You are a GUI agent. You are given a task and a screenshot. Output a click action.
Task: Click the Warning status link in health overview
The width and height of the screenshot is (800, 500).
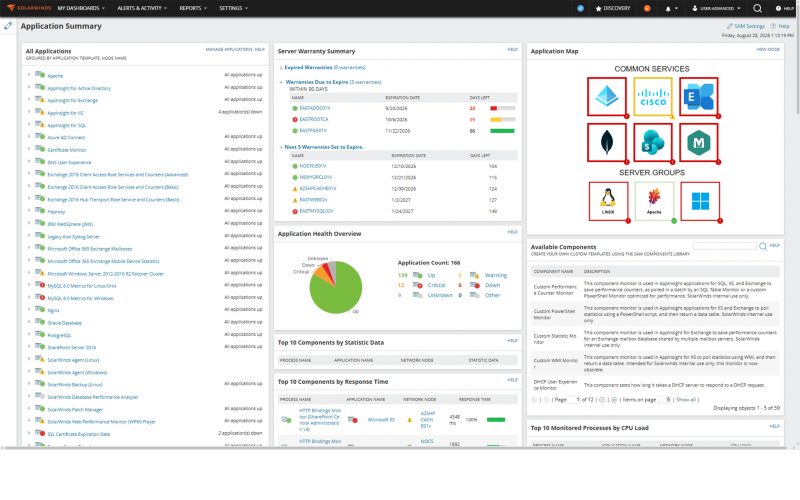coord(495,276)
